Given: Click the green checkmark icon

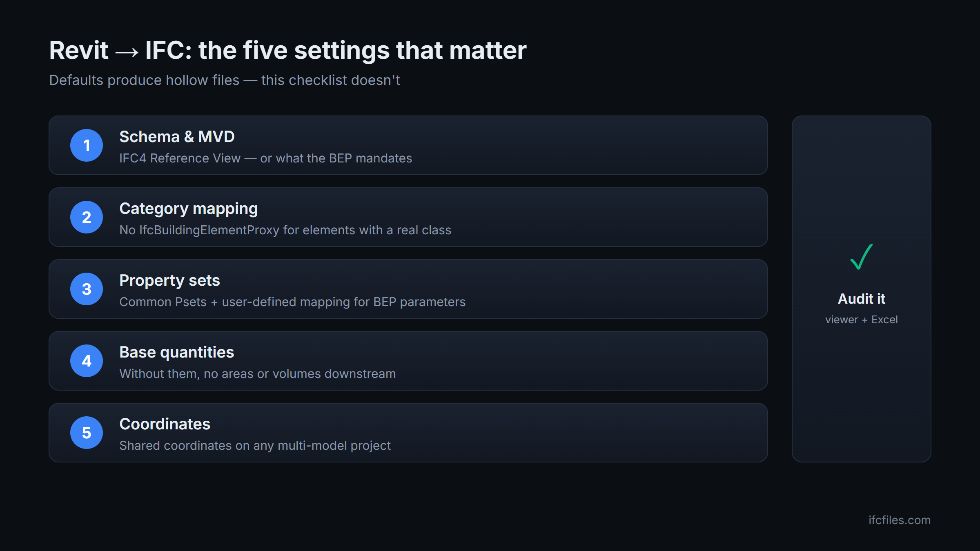Looking at the screenshot, I should coord(862,257).
